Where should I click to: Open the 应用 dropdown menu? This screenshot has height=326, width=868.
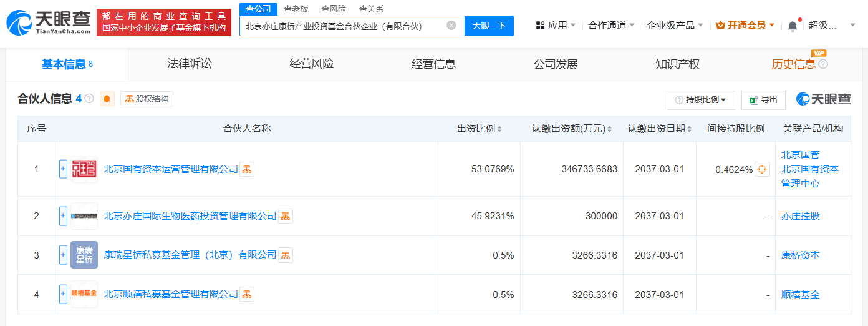coord(556,26)
